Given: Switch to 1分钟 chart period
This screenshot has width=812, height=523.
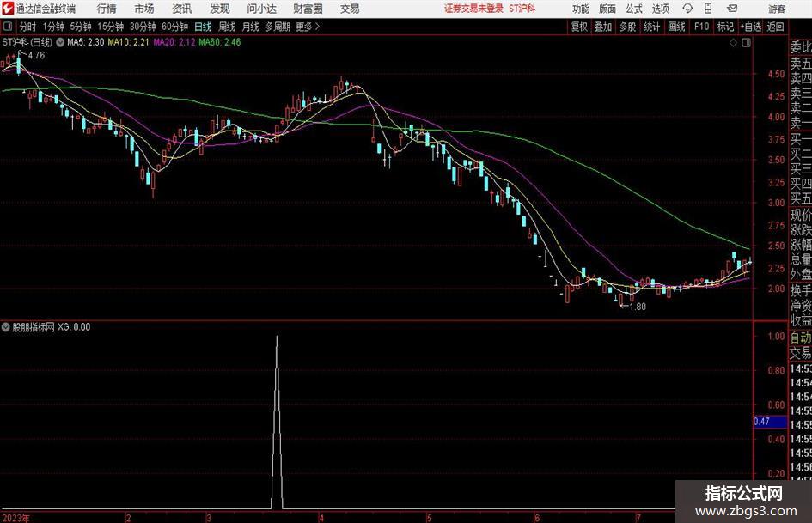Looking at the screenshot, I should (x=53, y=27).
